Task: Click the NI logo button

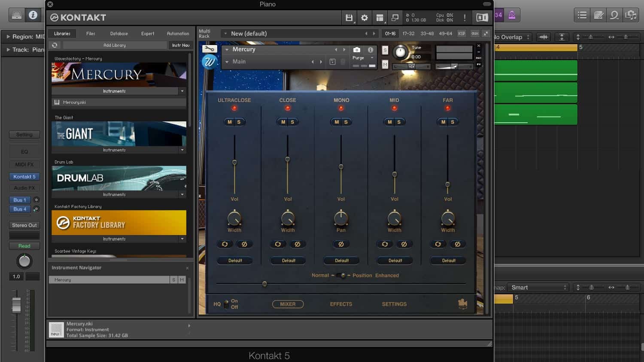Action: (x=482, y=18)
